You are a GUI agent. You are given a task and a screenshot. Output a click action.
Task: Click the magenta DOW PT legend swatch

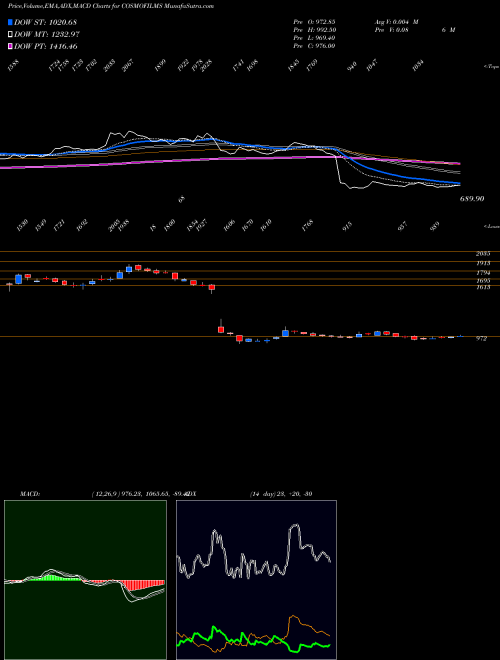10,47
